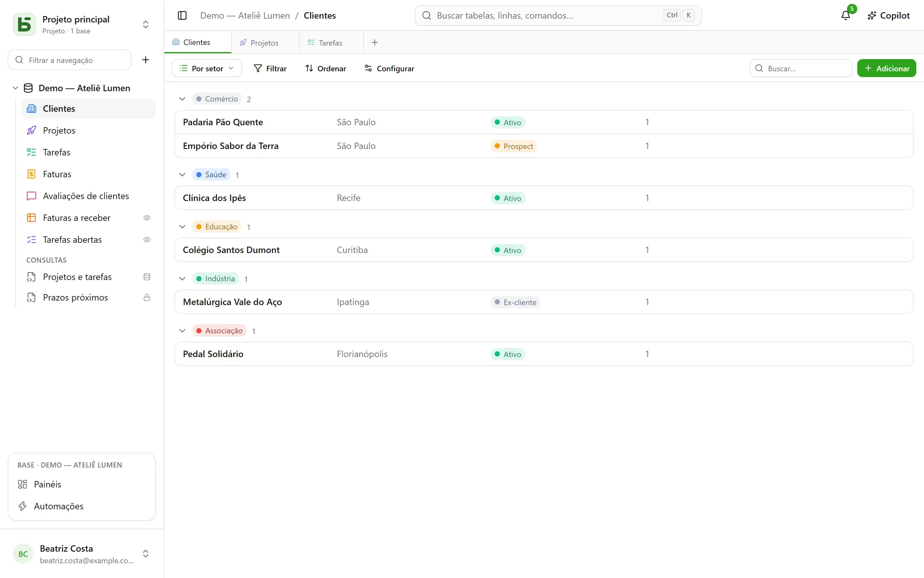
Task: Click the plus icon beside navigation filter
Action: coord(145,60)
